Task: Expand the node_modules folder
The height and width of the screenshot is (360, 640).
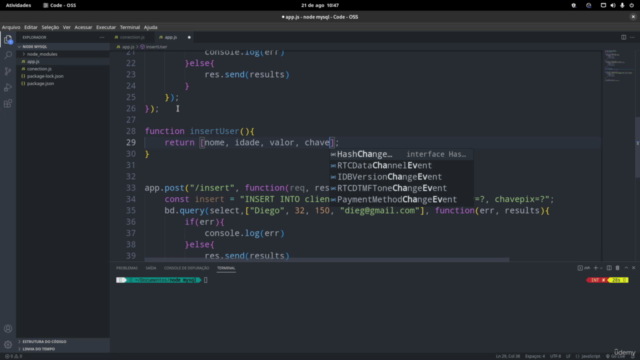Action: (x=63, y=54)
